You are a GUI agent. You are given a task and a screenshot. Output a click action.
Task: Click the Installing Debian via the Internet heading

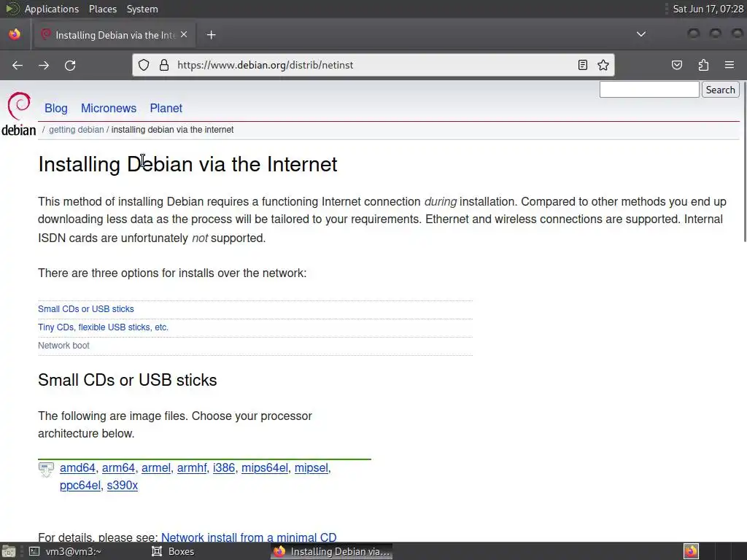coord(187,164)
